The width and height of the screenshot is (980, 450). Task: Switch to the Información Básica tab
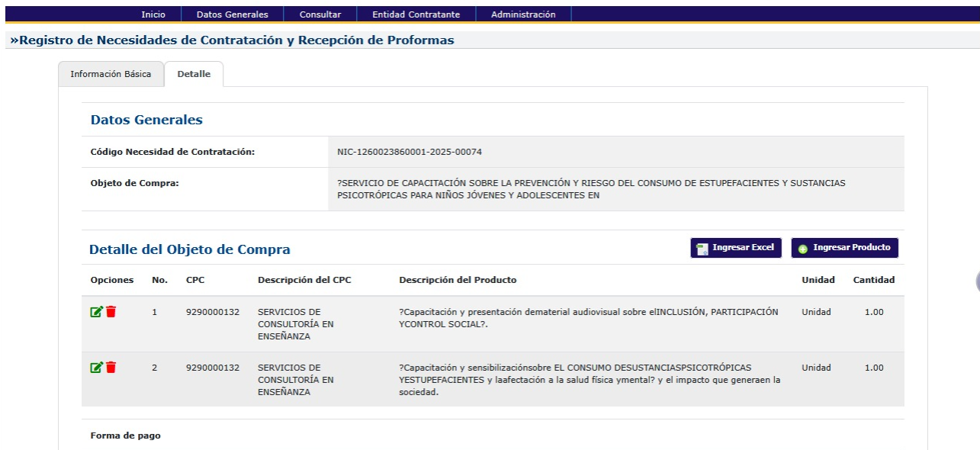pyautogui.click(x=111, y=74)
